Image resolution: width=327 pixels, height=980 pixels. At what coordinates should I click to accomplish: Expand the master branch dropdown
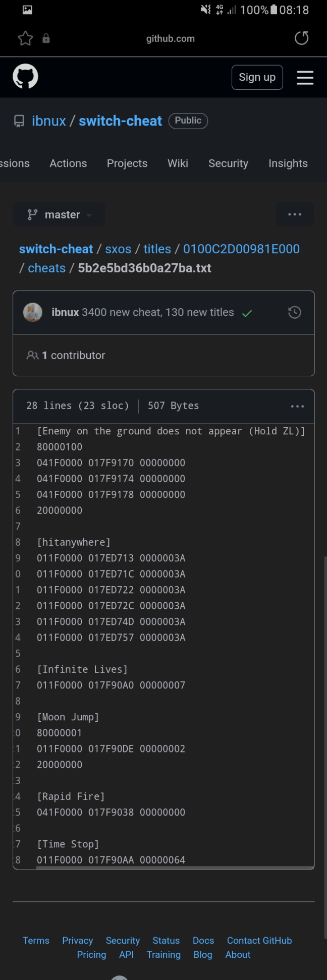(59, 214)
